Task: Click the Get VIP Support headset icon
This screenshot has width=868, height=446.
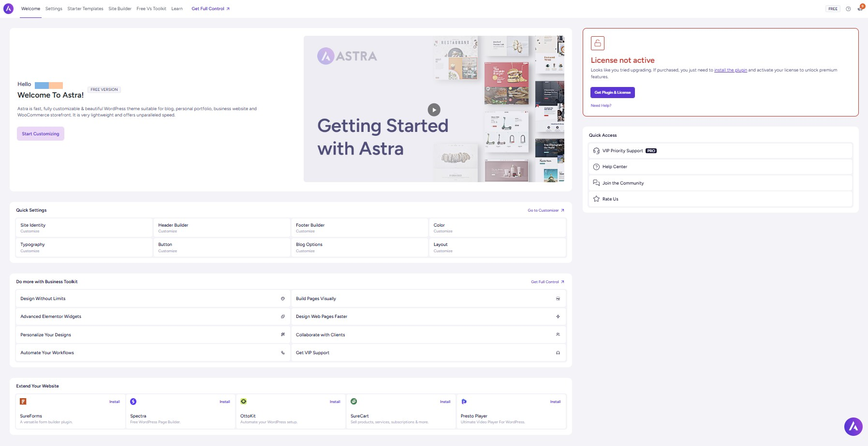Action: [558, 353]
